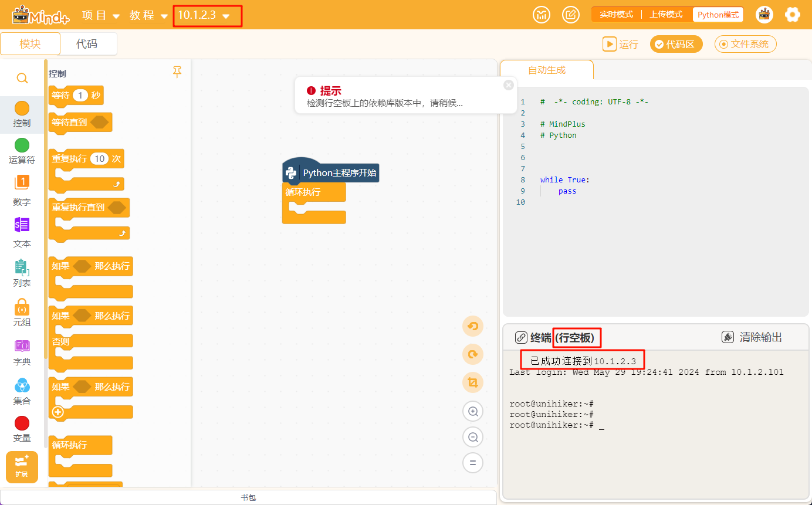Click the Python主程序开始 block on canvas
Viewport: 812px width, 505px height.
point(330,171)
